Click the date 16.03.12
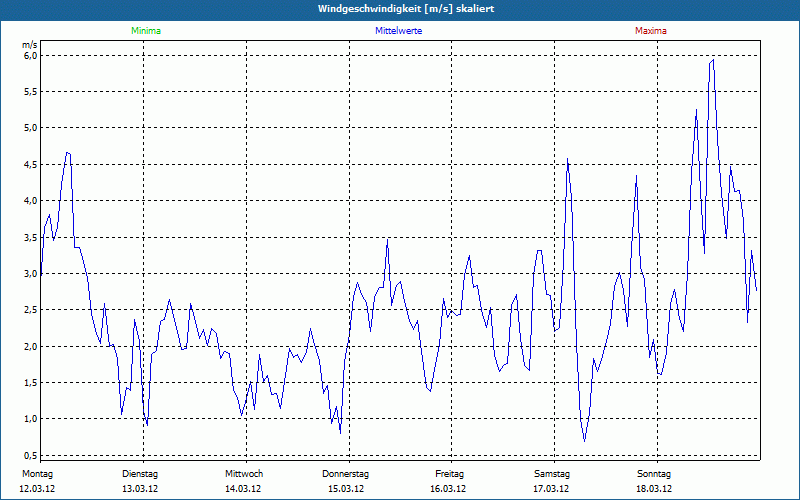 point(448,489)
